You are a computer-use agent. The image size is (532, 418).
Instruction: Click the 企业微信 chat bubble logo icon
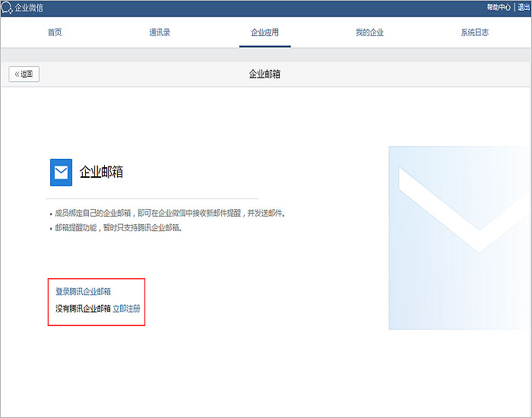(x=7, y=8)
